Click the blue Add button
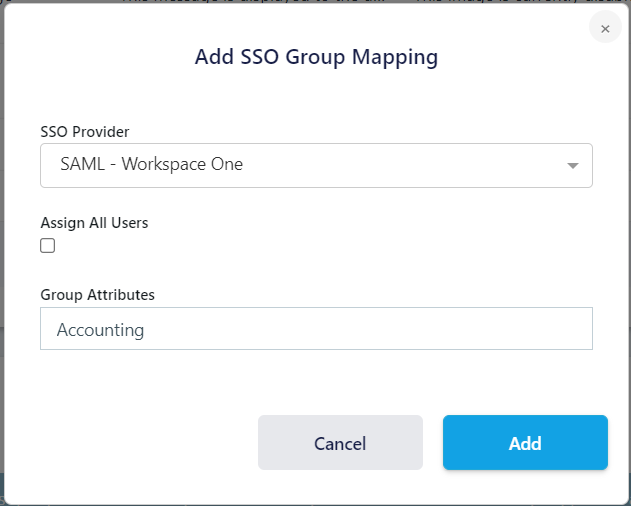 coord(525,443)
